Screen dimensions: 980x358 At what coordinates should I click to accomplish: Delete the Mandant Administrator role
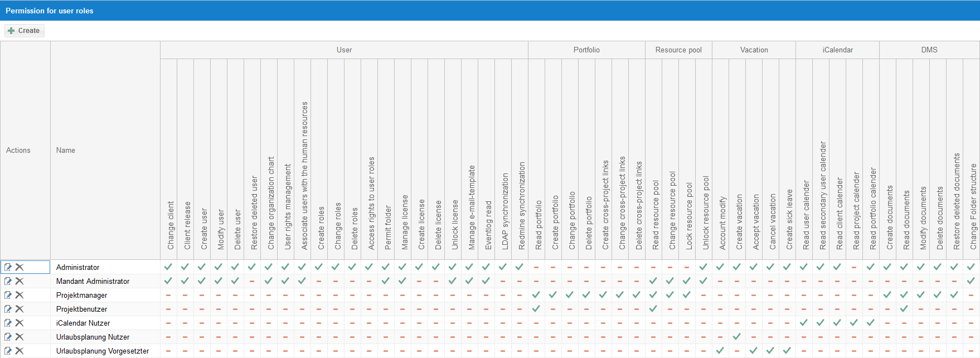tap(20, 281)
